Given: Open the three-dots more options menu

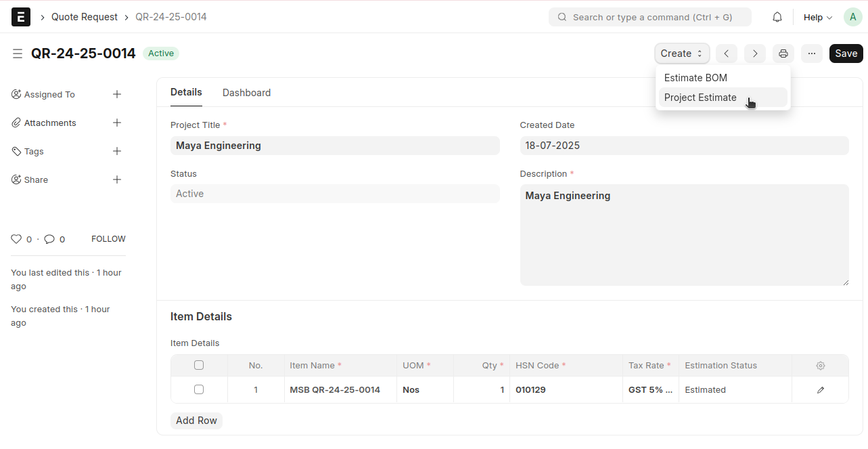Looking at the screenshot, I should (x=812, y=54).
